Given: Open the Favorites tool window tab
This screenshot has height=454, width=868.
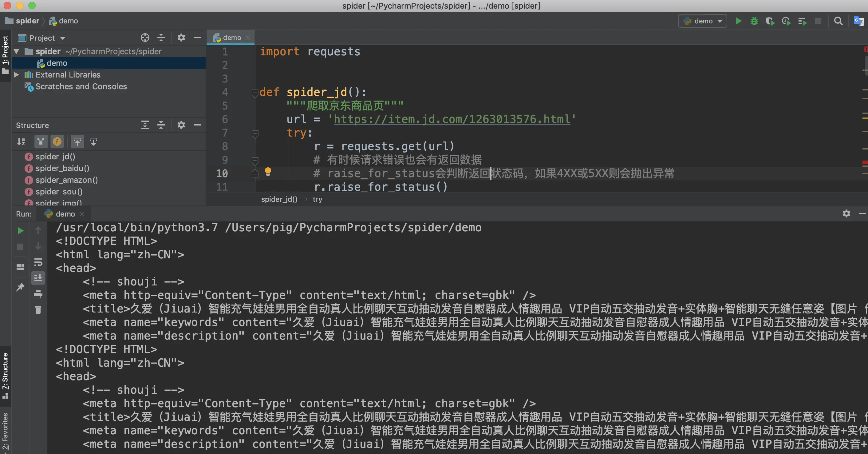Looking at the screenshot, I should point(5,432).
